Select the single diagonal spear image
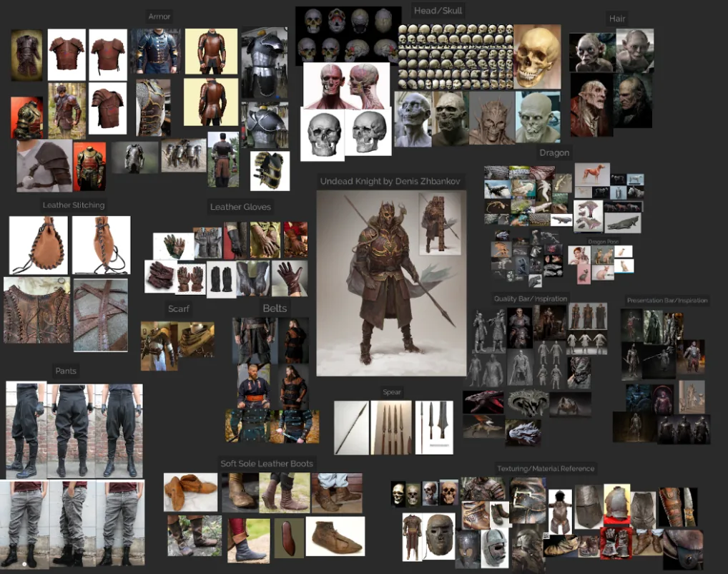The height and width of the screenshot is (574, 728). click(x=351, y=427)
